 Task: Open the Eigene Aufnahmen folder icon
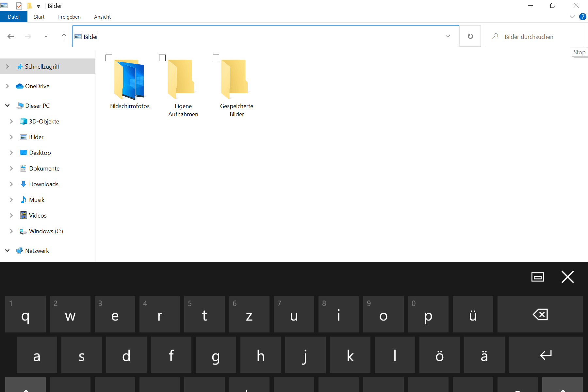coord(182,78)
